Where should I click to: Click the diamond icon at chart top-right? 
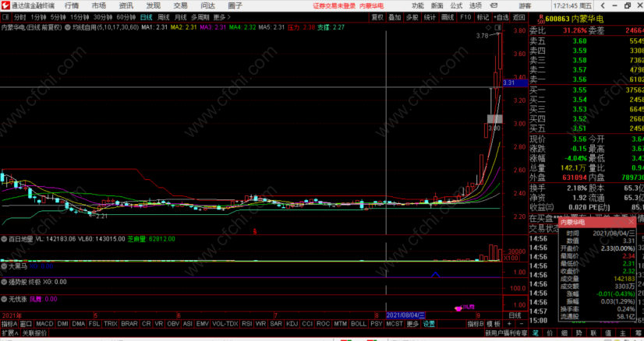pyautogui.click(x=489, y=27)
